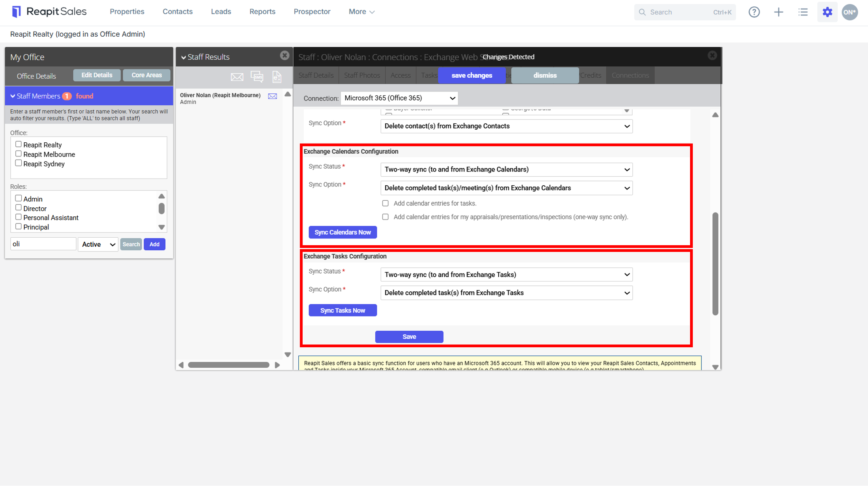Click the Save button below Tasks Configuration
This screenshot has width=868, height=488.
409,337
